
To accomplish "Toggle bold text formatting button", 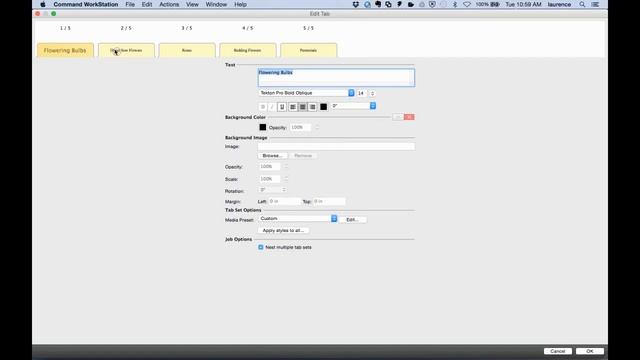I will click(262, 107).
